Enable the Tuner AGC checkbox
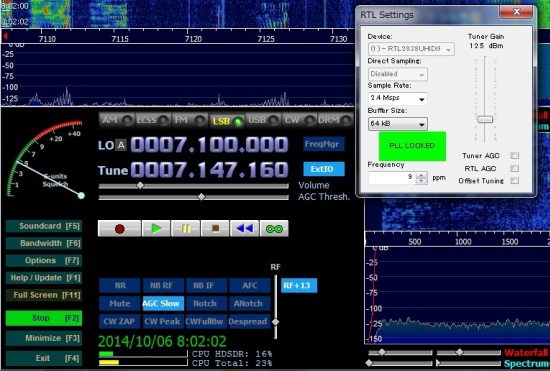 (515, 155)
